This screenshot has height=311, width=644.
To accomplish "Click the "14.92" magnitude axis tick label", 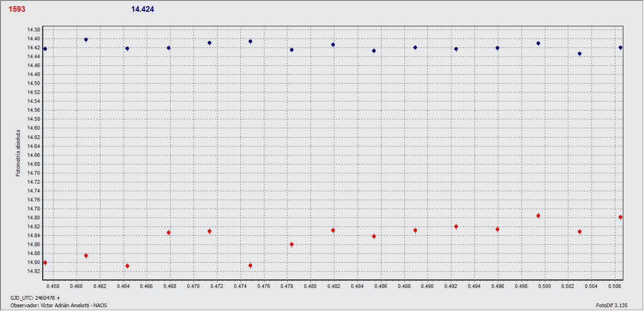I will 33,271.
